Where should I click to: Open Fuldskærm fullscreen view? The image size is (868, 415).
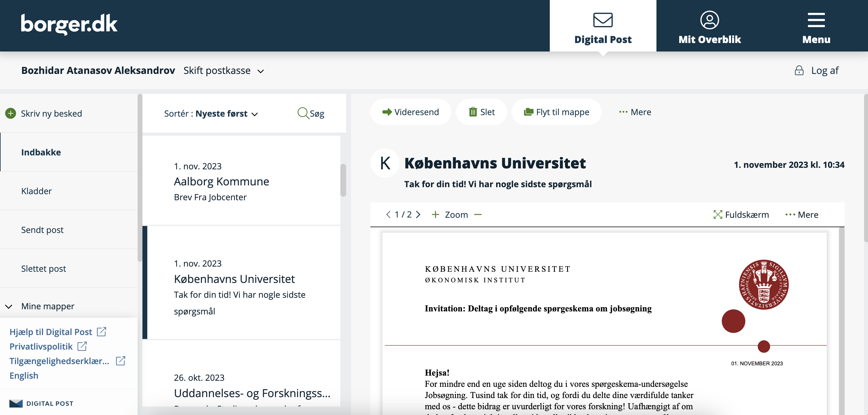[741, 214]
